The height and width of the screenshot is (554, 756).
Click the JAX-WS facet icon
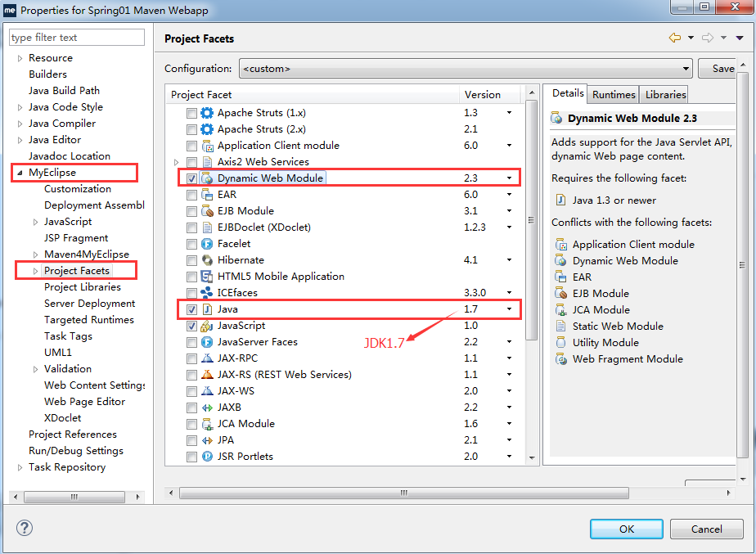(207, 391)
